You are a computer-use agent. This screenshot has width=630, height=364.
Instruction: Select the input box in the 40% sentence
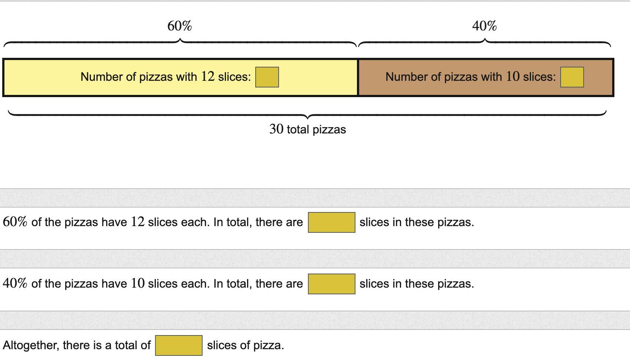click(331, 284)
